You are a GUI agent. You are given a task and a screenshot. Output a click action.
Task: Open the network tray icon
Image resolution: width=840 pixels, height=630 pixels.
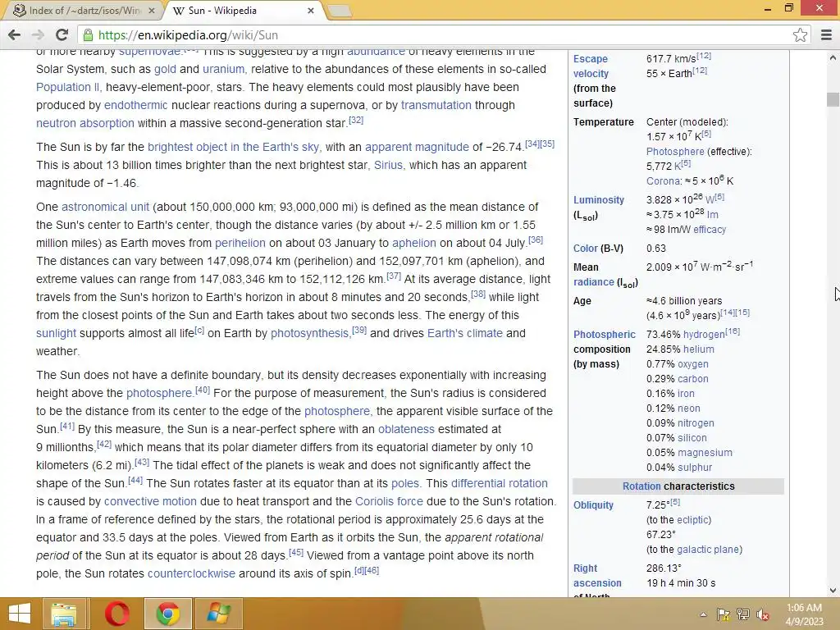(743, 614)
